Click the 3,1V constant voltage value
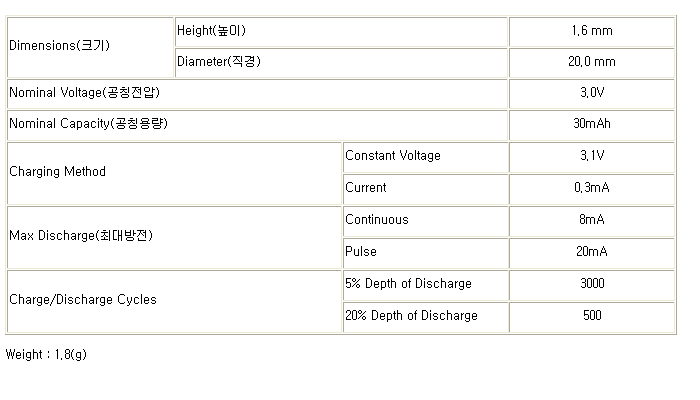 (591, 156)
